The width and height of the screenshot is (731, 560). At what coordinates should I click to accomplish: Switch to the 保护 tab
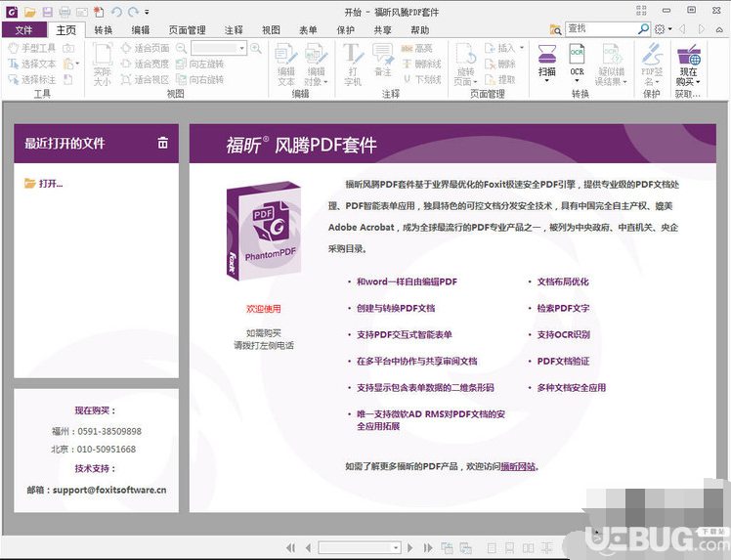[x=345, y=30]
